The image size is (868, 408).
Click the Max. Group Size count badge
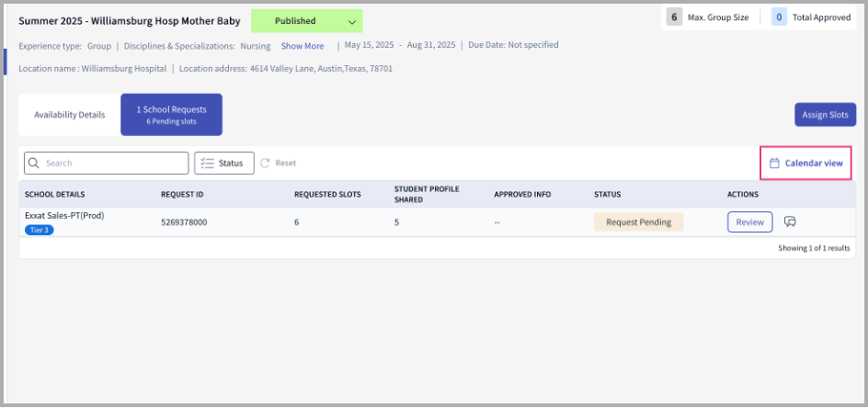(674, 17)
